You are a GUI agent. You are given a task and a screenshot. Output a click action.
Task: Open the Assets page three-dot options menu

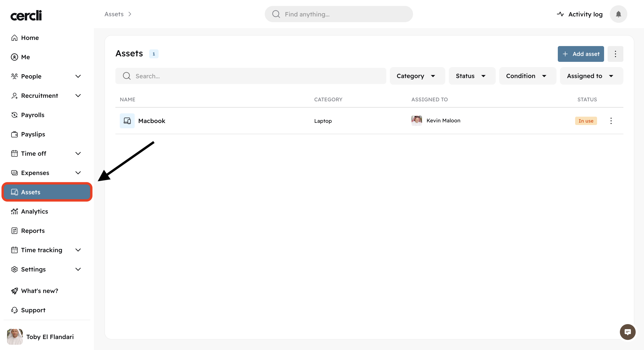tap(615, 54)
